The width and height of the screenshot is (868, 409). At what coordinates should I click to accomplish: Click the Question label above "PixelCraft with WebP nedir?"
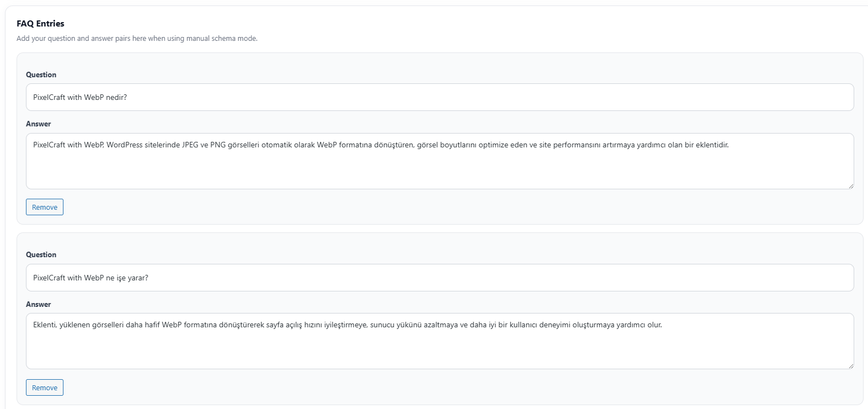coord(41,75)
